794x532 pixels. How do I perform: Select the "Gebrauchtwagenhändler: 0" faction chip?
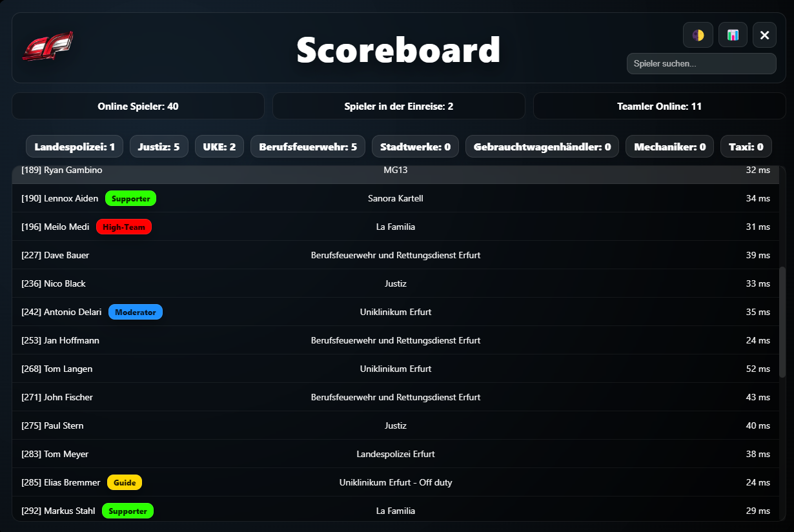pos(542,147)
